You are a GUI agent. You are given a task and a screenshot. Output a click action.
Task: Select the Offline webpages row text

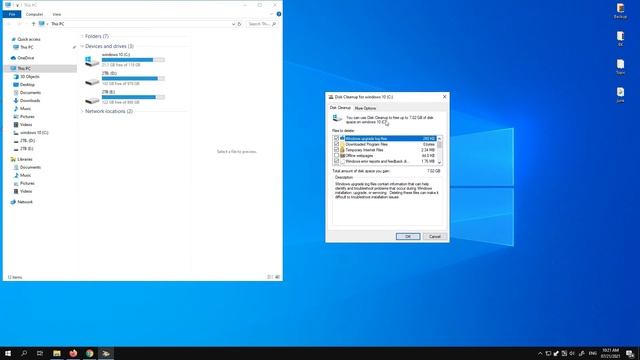pyautogui.click(x=359, y=156)
